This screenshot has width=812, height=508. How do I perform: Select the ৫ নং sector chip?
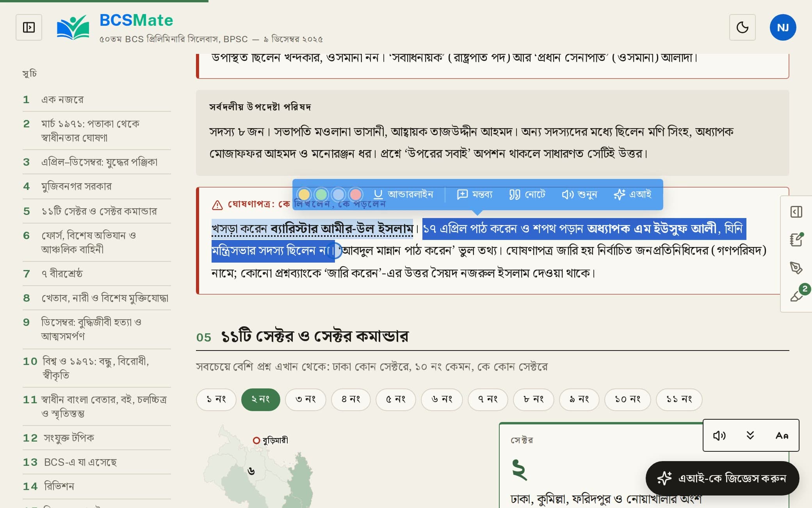[x=395, y=399]
